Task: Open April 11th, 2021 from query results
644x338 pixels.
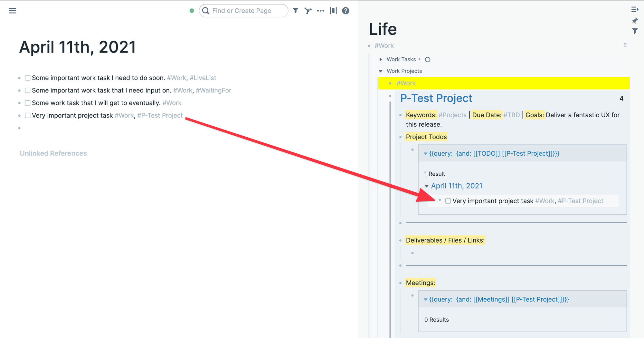Action: click(x=457, y=186)
